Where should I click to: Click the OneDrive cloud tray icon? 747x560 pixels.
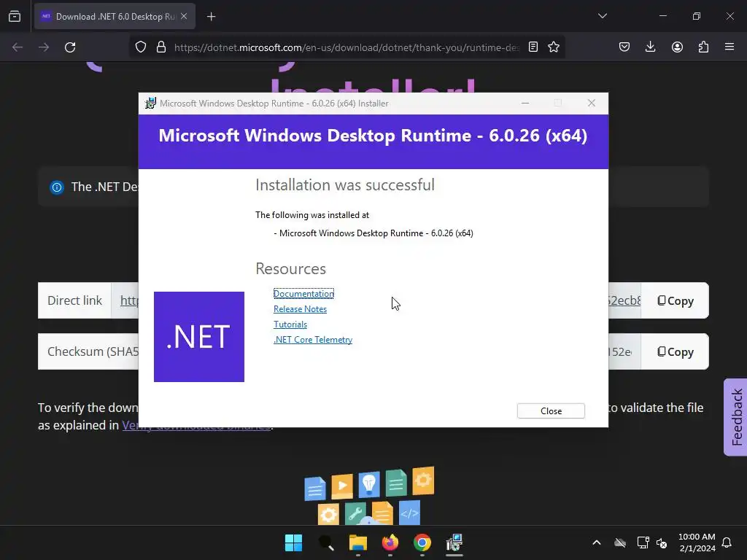[x=620, y=542]
